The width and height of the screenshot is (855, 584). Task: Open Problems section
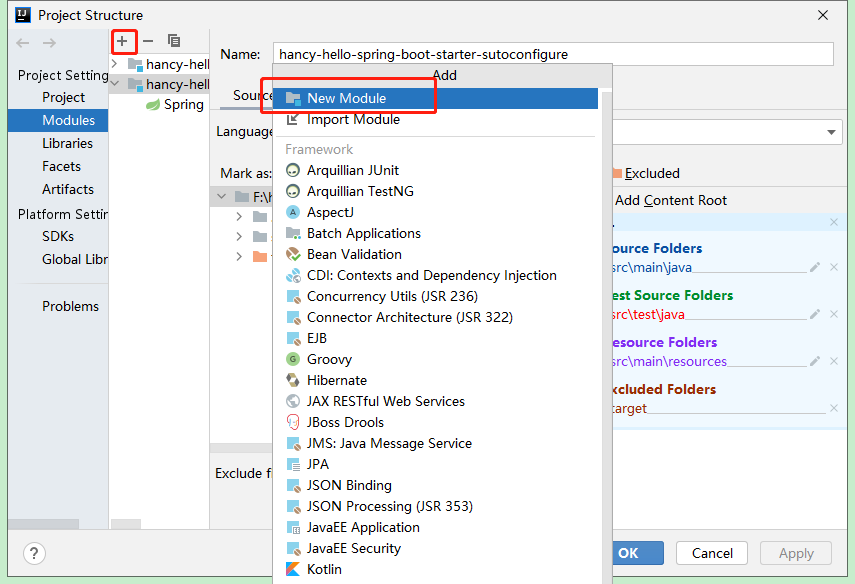click(x=70, y=306)
